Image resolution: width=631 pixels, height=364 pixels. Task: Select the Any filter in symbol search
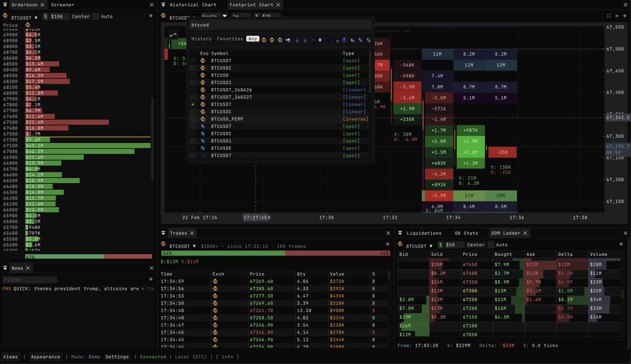point(253,39)
